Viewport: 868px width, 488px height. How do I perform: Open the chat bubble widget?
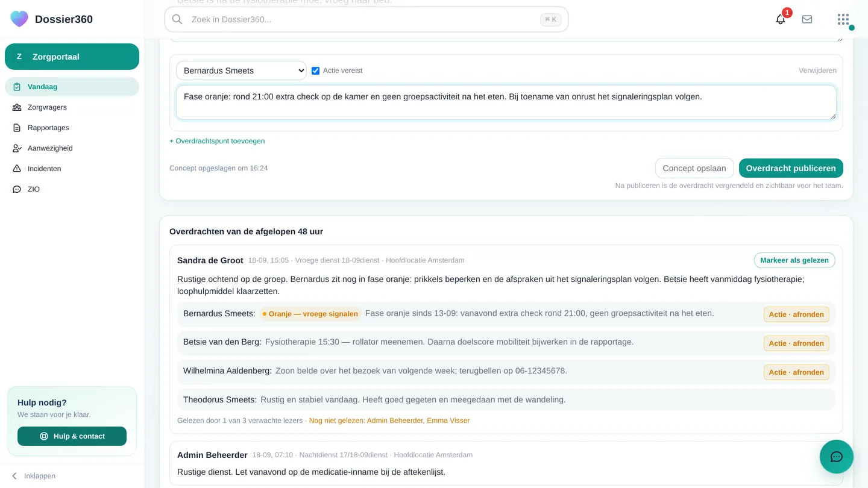pyautogui.click(x=837, y=457)
